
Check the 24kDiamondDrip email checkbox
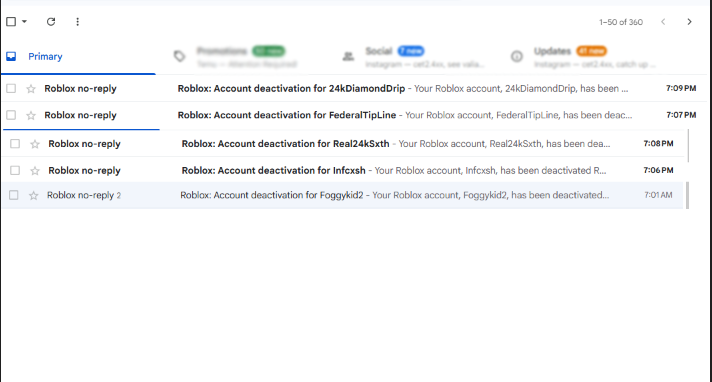tap(11, 88)
